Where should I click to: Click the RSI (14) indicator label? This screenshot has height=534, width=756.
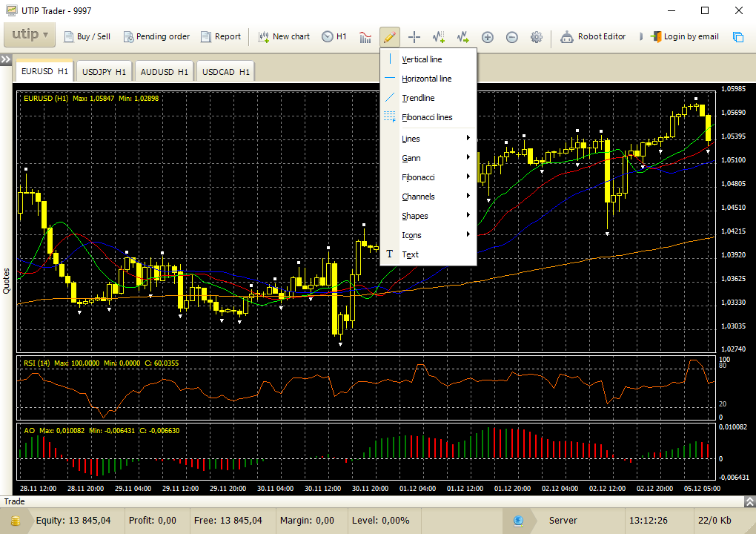(x=102, y=363)
